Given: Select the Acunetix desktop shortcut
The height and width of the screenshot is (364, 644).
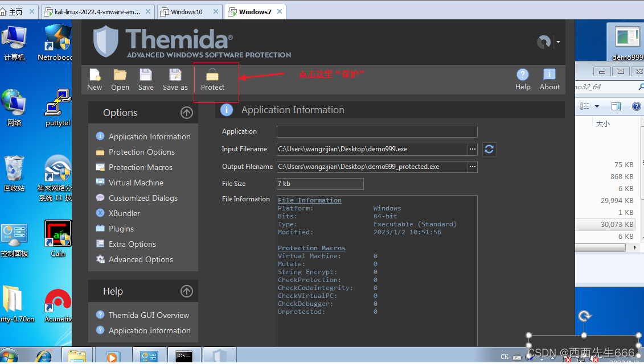Looking at the screenshot, I should tap(58, 306).
